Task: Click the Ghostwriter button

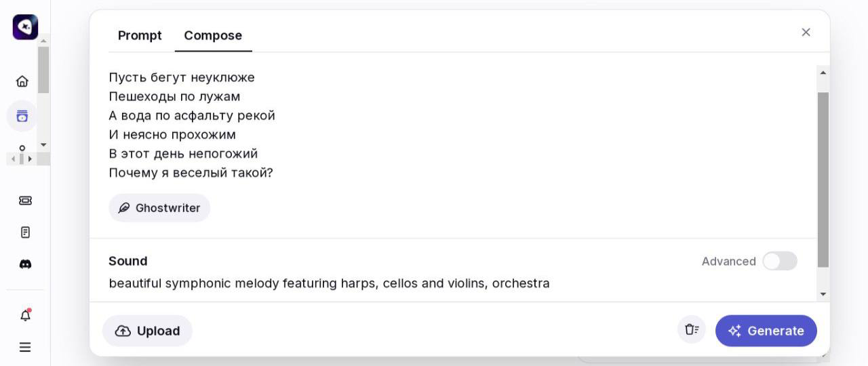Action: (x=159, y=208)
